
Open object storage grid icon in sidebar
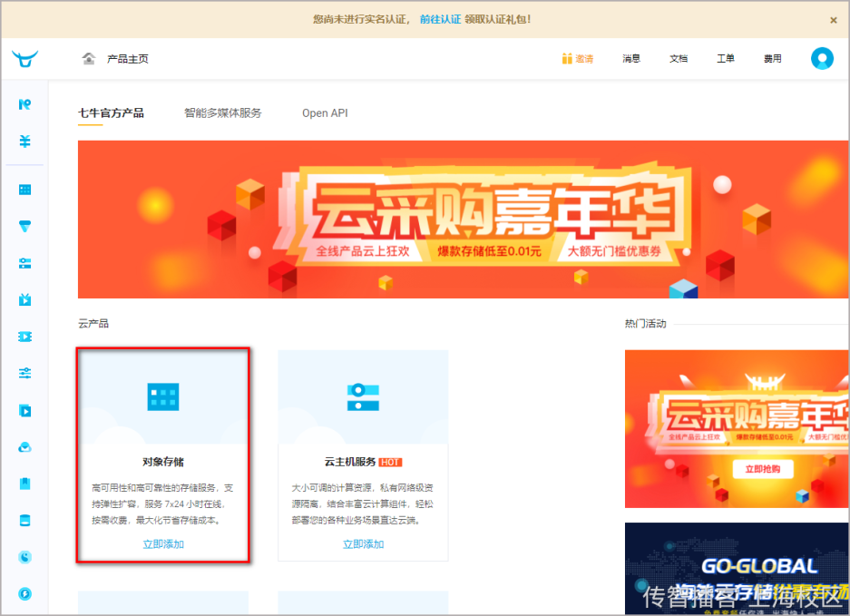(24, 190)
